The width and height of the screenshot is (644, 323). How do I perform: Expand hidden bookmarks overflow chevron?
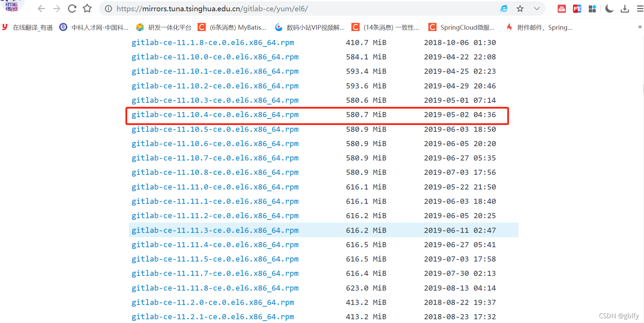click(640, 27)
